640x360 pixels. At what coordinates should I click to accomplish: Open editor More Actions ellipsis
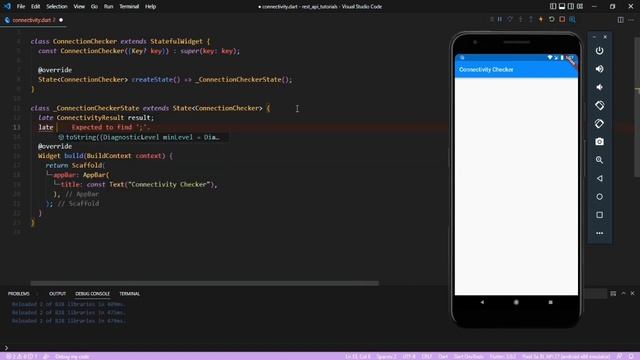631,20
